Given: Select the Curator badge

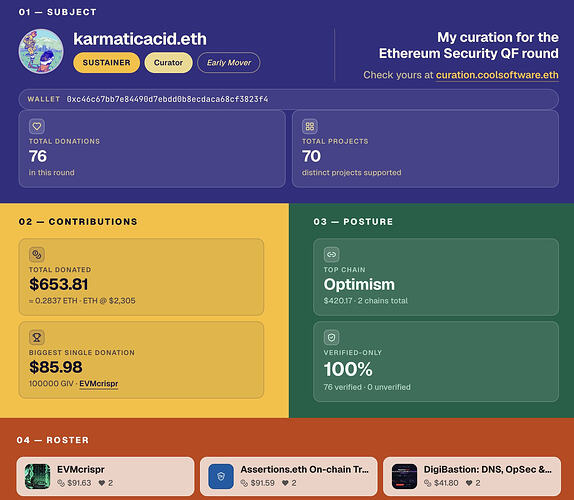Looking at the screenshot, I should 168,63.
